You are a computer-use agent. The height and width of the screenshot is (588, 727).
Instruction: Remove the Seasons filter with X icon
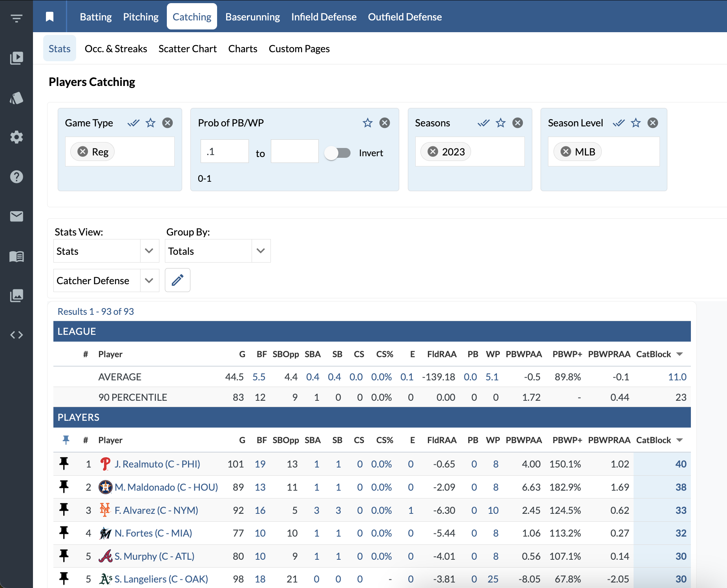point(518,123)
